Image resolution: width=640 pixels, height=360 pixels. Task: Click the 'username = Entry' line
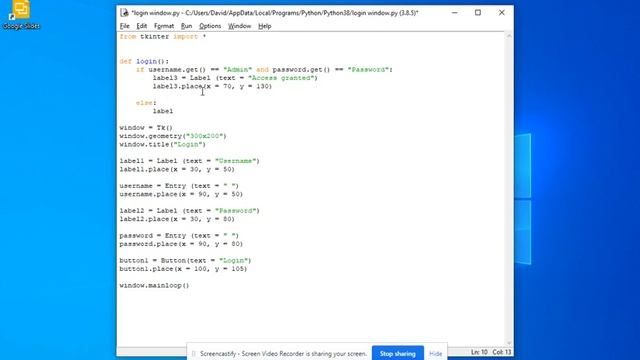point(179,186)
